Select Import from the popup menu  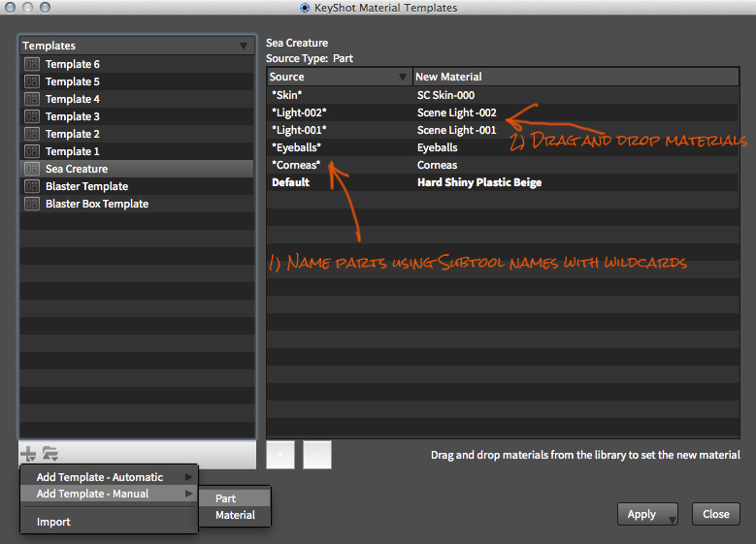tap(109, 522)
